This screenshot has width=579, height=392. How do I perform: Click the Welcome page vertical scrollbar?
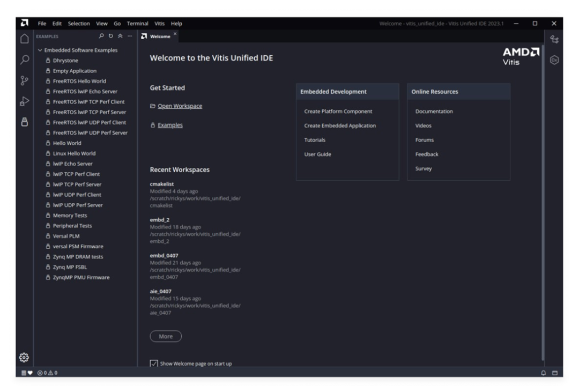tap(543, 203)
